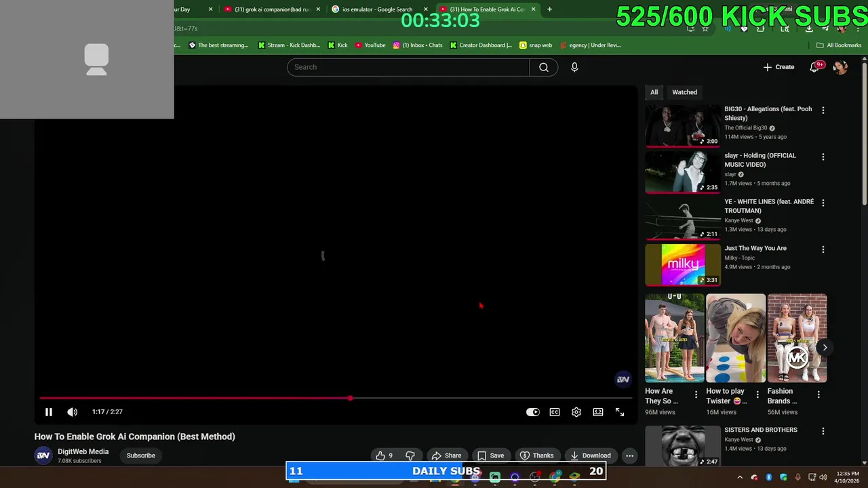This screenshot has width=868, height=488.
Task: Like the video with the thumbs up button
Action: (x=384, y=455)
